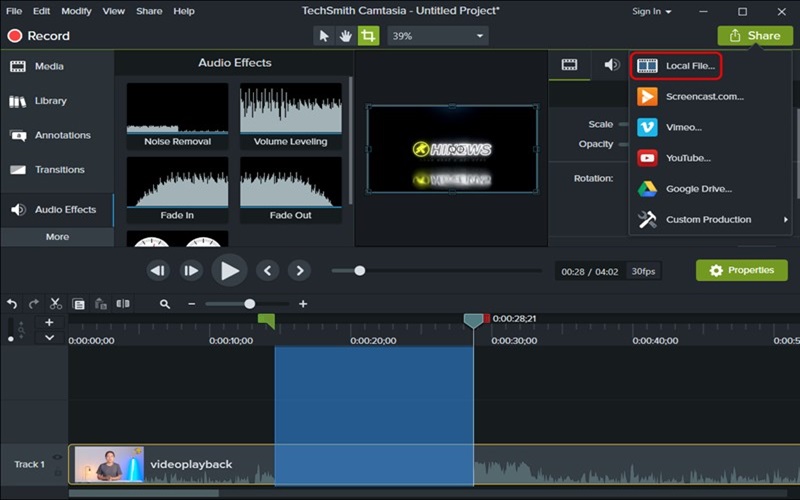Viewport: 800px width, 500px height.
Task: Expand the Sign In dropdown
Action: tap(652, 11)
